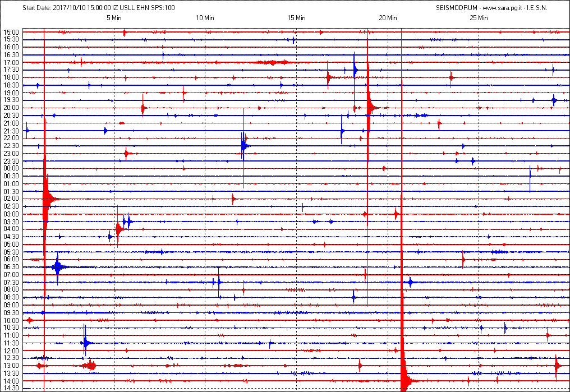
Task: Click the 09:00 row time label
Action: point(11,305)
